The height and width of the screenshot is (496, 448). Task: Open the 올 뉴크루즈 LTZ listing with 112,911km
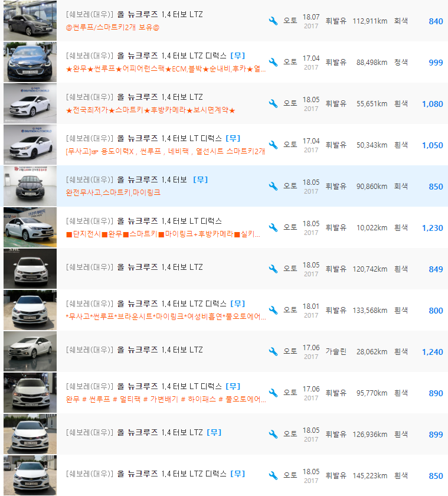click(x=135, y=15)
